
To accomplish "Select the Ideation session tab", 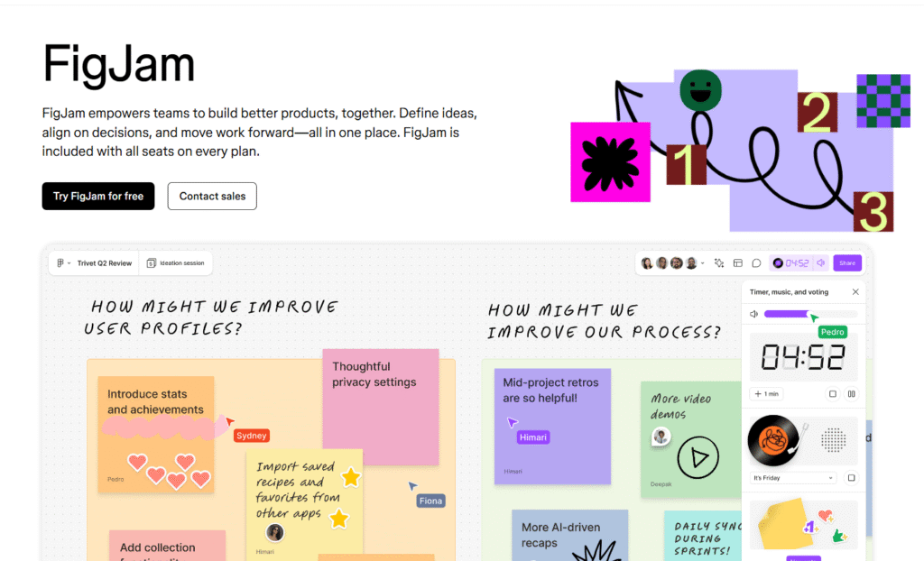I will pos(176,263).
